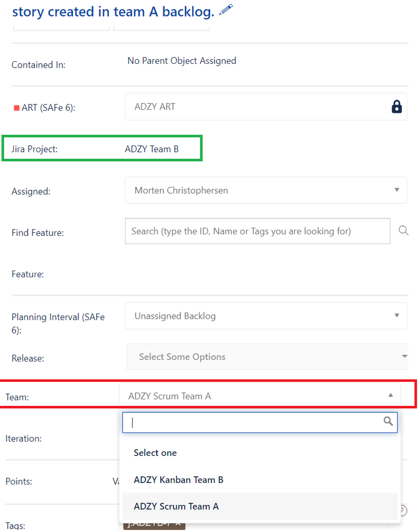This screenshot has height=532, width=418.
Task: Click the Planning Interval dropdown arrow
Action: pos(397,316)
